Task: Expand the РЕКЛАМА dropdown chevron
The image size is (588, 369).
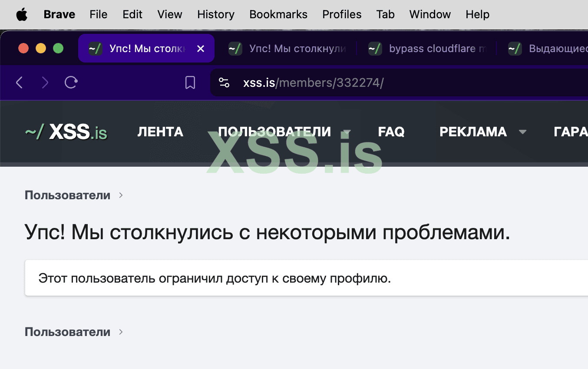Action: (523, 132)
